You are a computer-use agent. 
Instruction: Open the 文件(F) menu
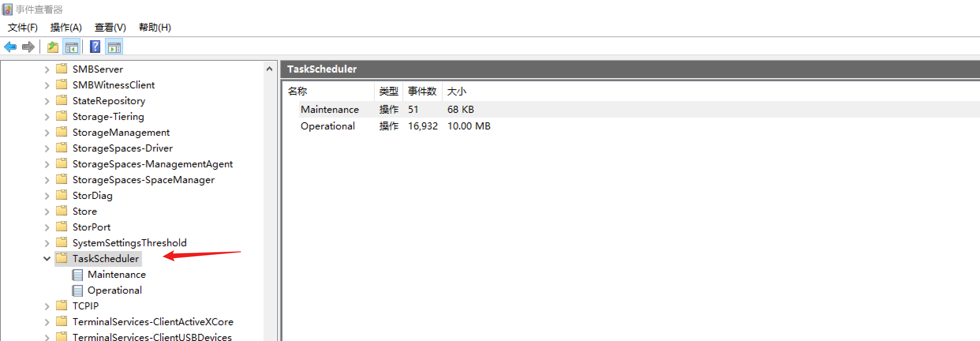click(x=22, y=27)
